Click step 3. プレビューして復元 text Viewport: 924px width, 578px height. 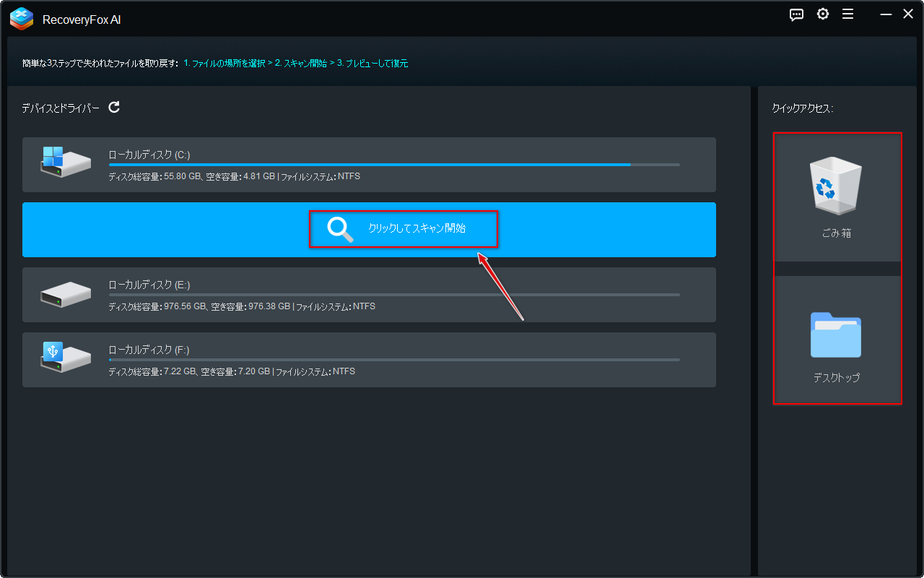click(372, 64)
